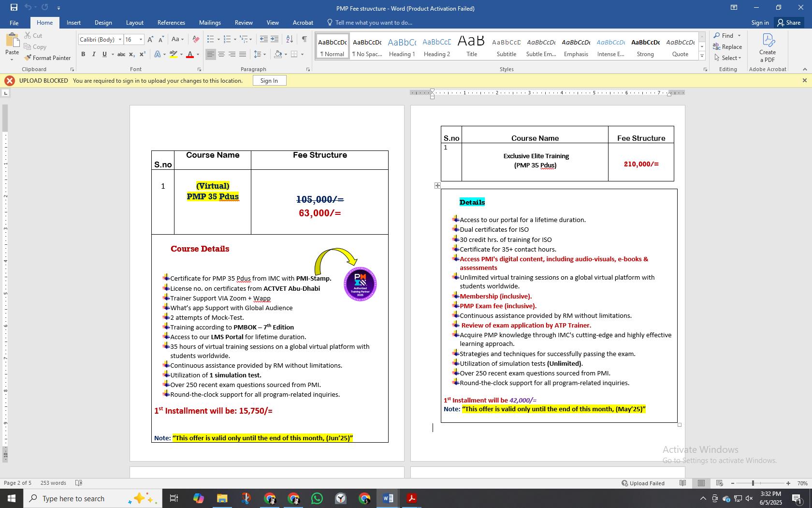Open WhatsApp from the taskbar
Image resolution: width=812 pixels, height=508 pixels.
[x=317, y=498]
